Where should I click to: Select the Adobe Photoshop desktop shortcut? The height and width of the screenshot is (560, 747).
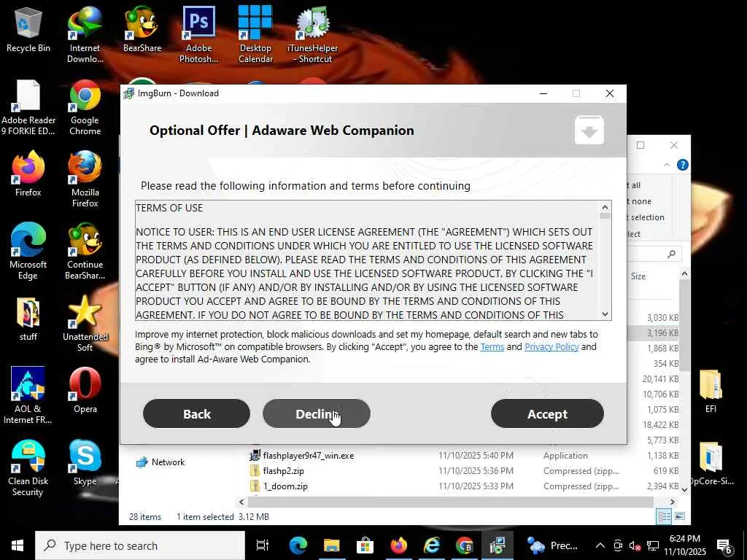pos(198,34)
